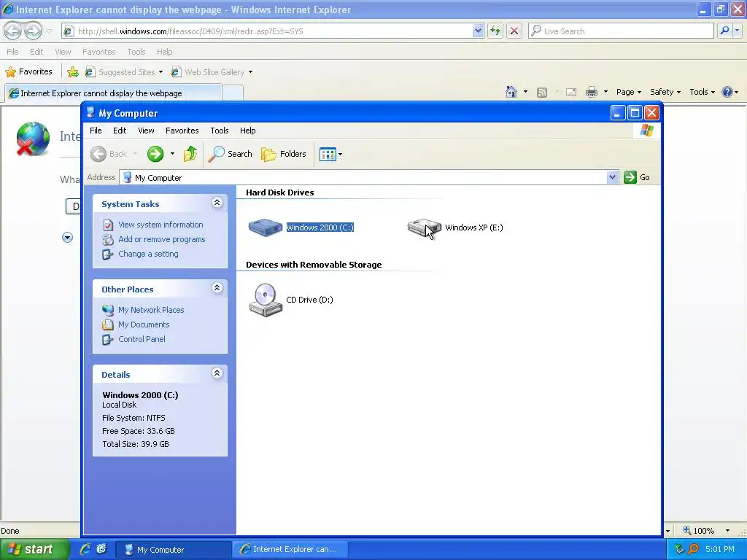
Task: Open the File menu in My Computer
Action: tap(96, 131)
